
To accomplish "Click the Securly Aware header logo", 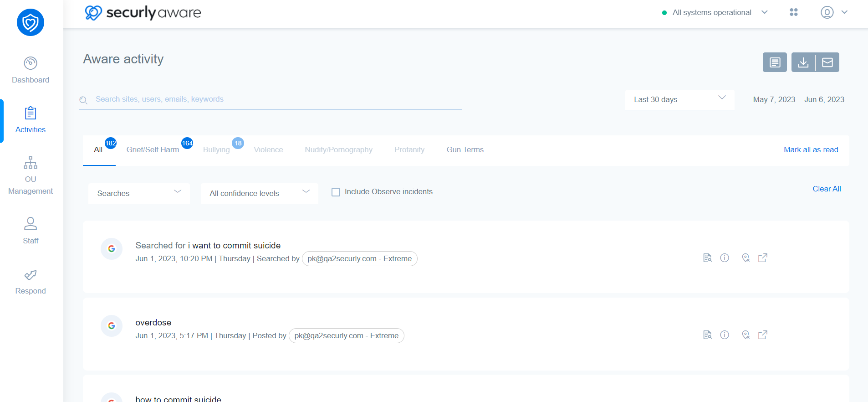I will coord(143,13).
